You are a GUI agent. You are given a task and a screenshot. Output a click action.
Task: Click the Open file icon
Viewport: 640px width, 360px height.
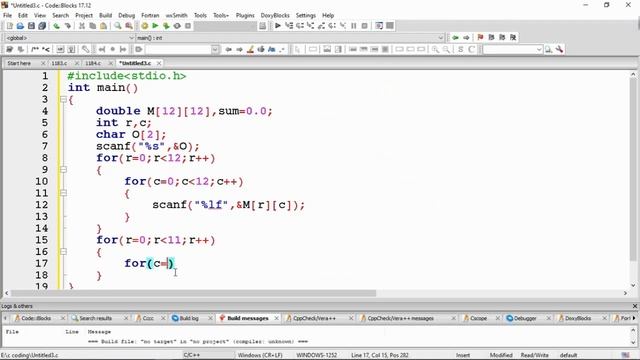pyautogui.click(x=20, y=26)
